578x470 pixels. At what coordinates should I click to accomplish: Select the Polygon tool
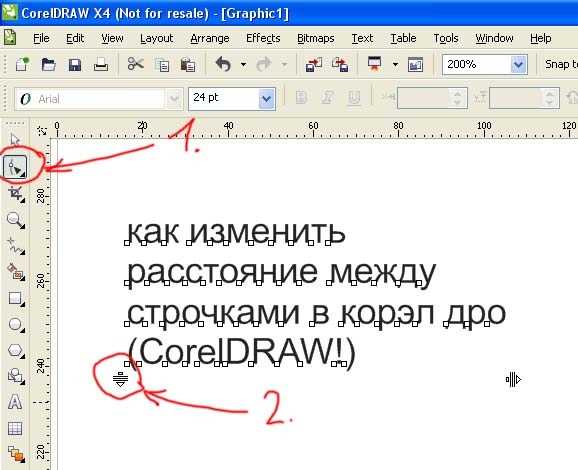coord(15,350)
